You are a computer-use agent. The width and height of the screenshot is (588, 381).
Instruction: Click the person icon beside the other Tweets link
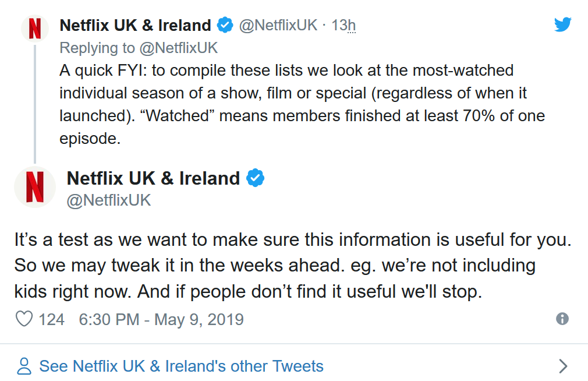tap(23, 366)
